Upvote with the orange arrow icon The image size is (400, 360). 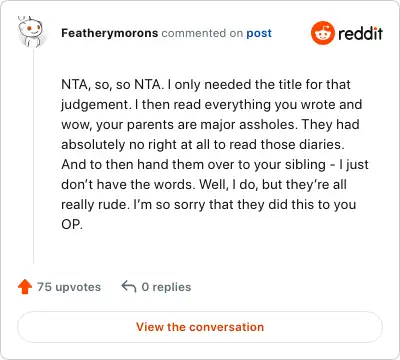(25, 287)
